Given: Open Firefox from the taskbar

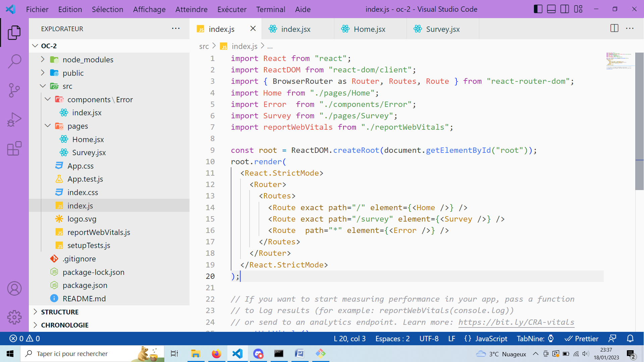Looking at the screenshot, I should tap(216, 354).
